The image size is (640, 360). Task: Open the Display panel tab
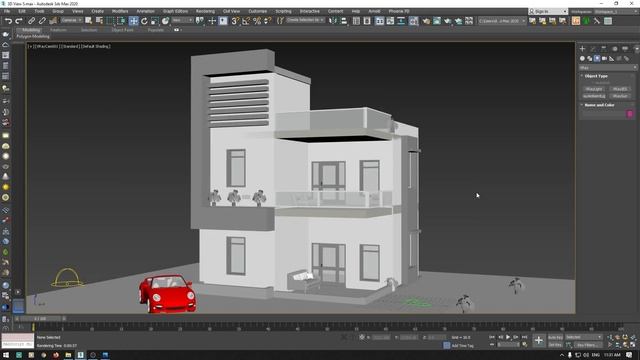tap(625, 49)
